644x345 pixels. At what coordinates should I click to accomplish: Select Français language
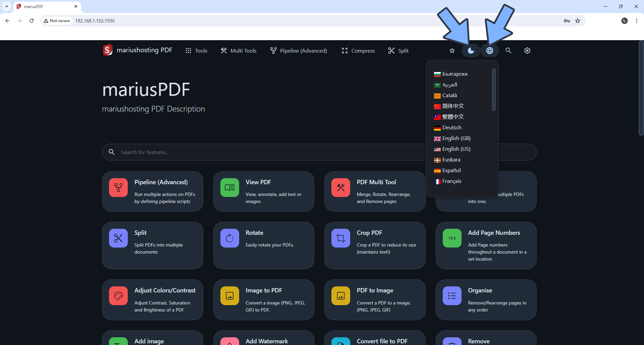(x=448, y=181)
